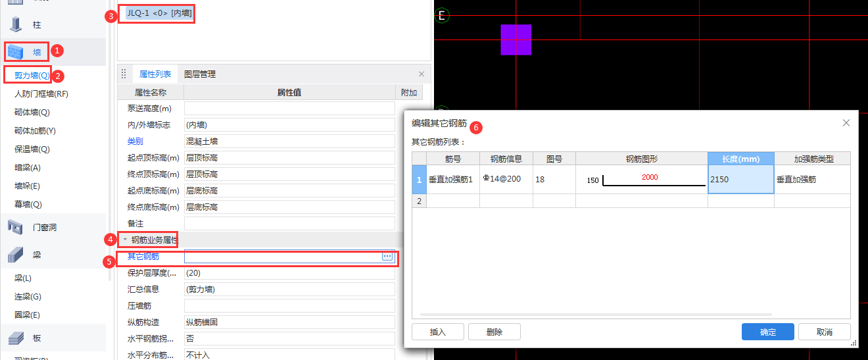Click cell 垂直加强筋1 in 筋号 column

[453, 179]
